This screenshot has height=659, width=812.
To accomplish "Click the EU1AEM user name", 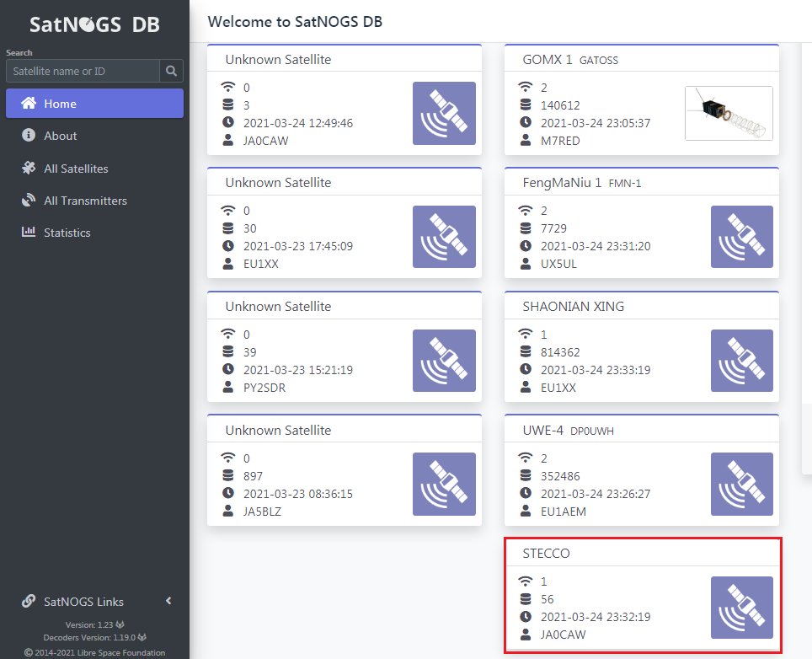I will point(563,512).
